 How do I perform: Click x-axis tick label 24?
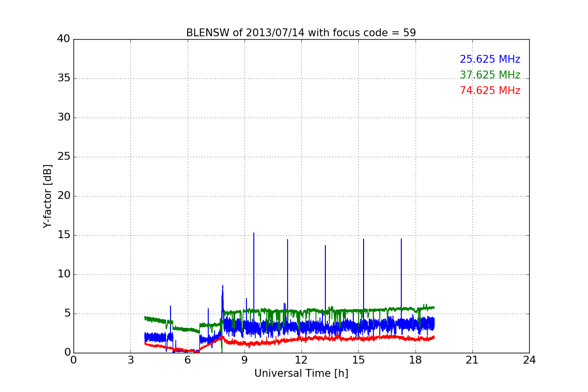(529, 360)
